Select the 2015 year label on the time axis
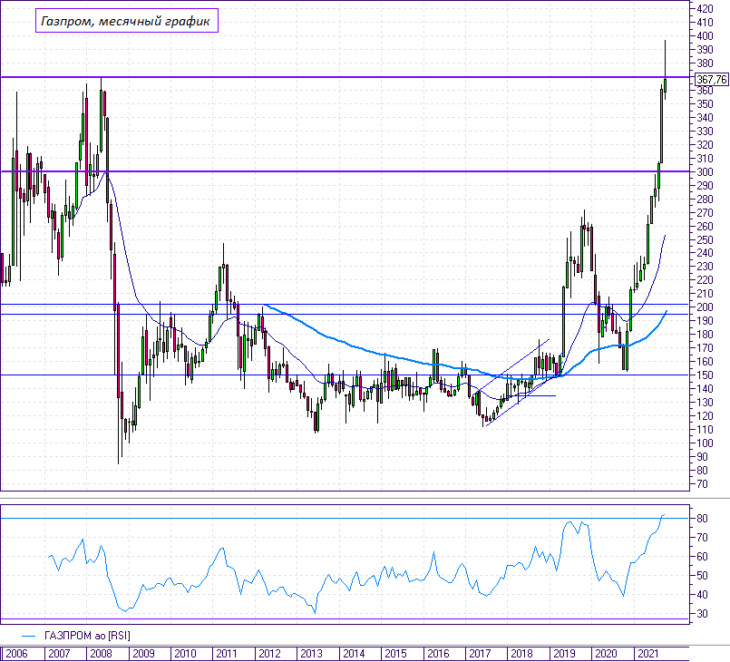Screen dimensions: 730x662 click(395, 654)
